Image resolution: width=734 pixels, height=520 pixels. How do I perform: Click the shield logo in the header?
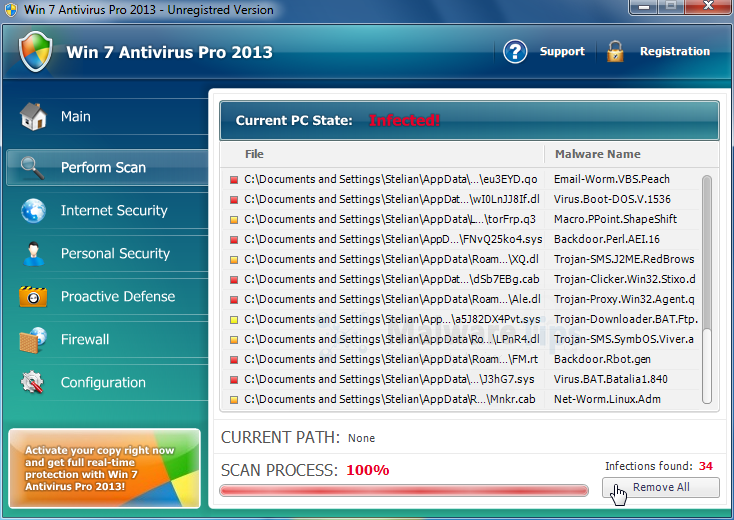[36, 51]
